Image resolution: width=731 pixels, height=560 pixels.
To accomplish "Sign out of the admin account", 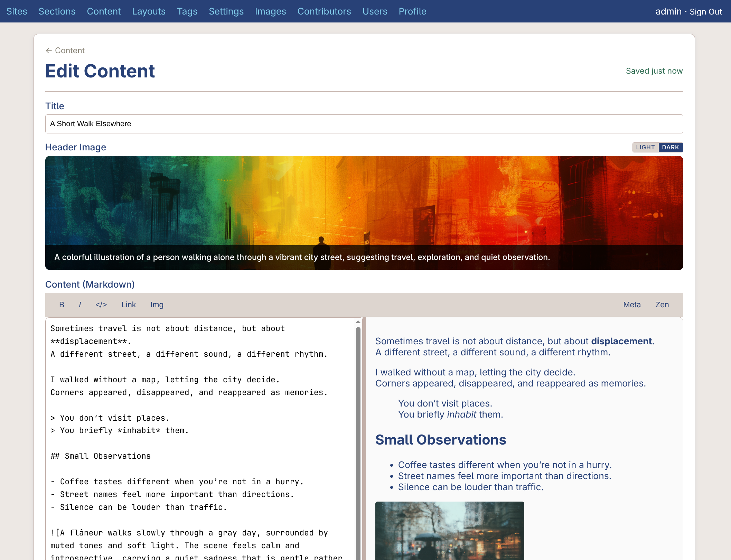I will pos(705,12).
